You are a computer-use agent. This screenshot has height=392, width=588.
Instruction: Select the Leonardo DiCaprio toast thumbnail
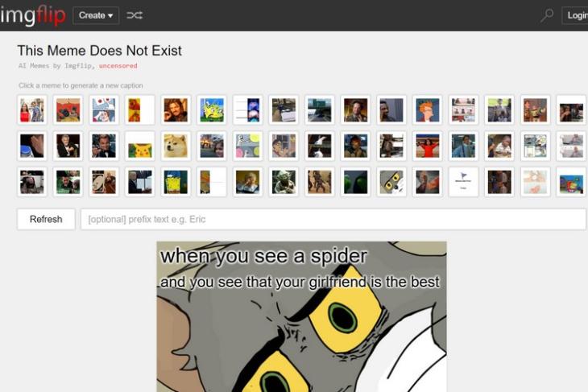(104, 146)
